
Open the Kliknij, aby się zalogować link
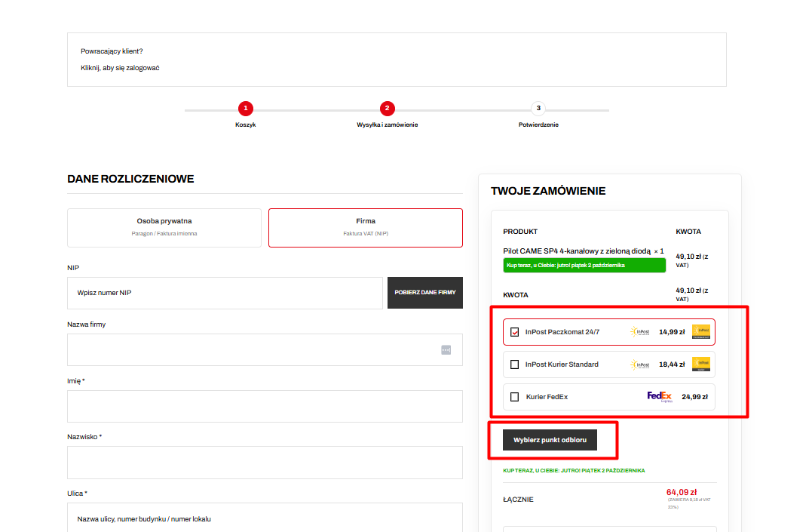[120, 68]
